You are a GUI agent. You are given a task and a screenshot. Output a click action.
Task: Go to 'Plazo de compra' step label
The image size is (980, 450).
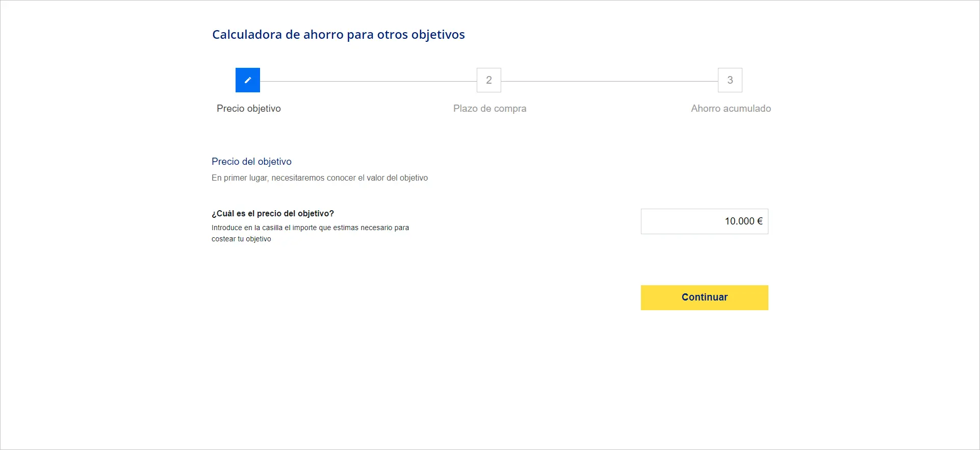pos(489,109)
